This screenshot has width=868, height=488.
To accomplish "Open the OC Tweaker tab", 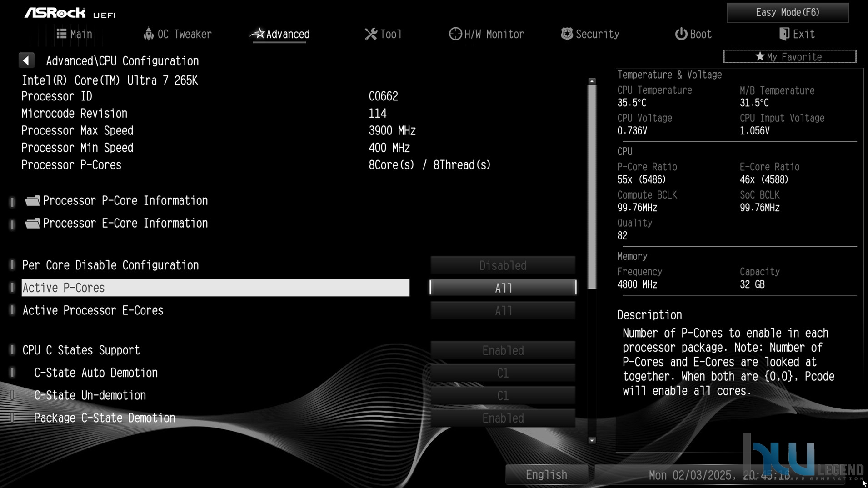I will pos(178,34).
